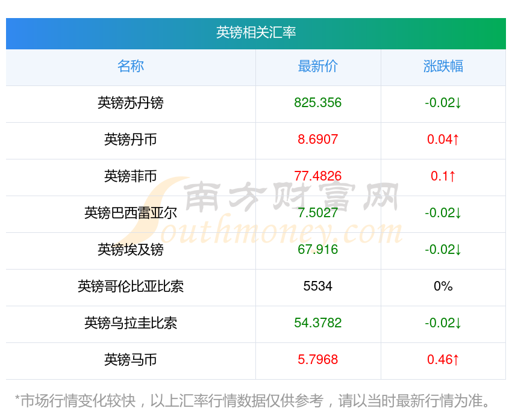This screenshot has width=512, height=420.
Task: Select the 英镑埃及镑 row name
Action: [131, 250]
